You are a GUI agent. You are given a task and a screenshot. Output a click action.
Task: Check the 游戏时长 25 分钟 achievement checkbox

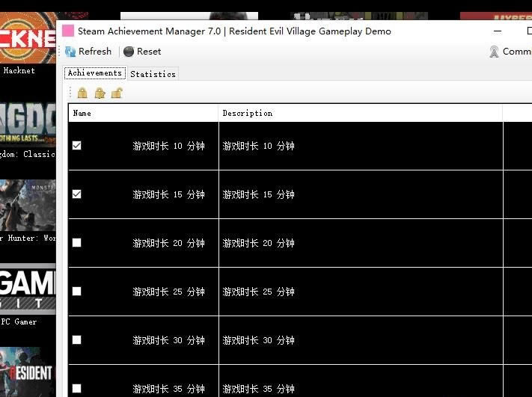click(77, 292)
